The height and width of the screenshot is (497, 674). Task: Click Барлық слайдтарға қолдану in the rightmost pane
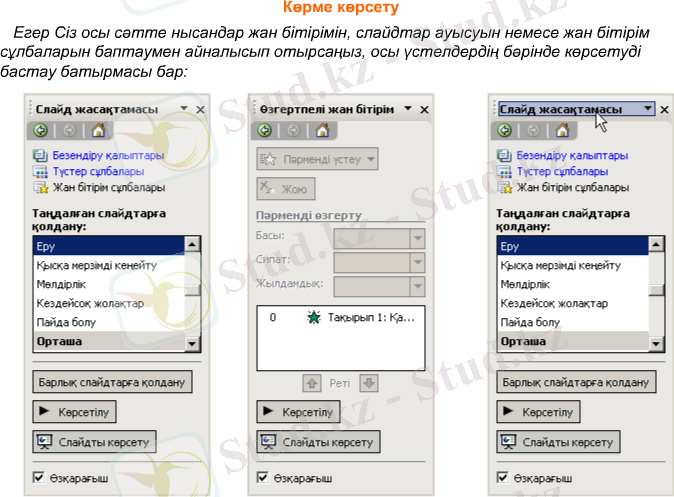[575, 382]
